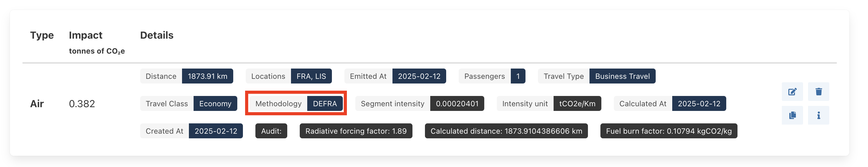Screen dimensions: 868x167
Task: Select the Passengers count badge
Action: pyautogui.click(x=518, y=76)
